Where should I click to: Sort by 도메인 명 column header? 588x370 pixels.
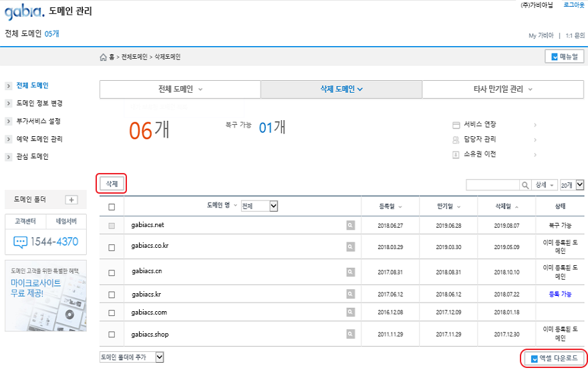(222, 206)
